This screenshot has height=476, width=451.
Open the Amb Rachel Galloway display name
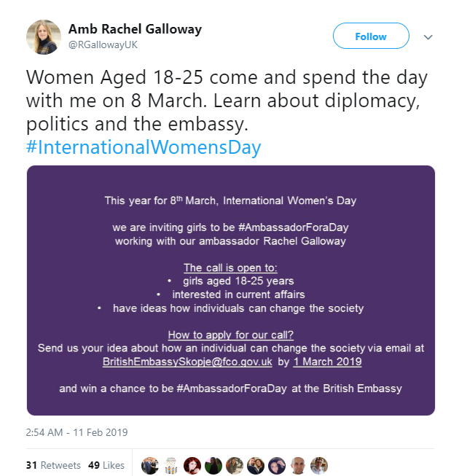click(135, 29)
